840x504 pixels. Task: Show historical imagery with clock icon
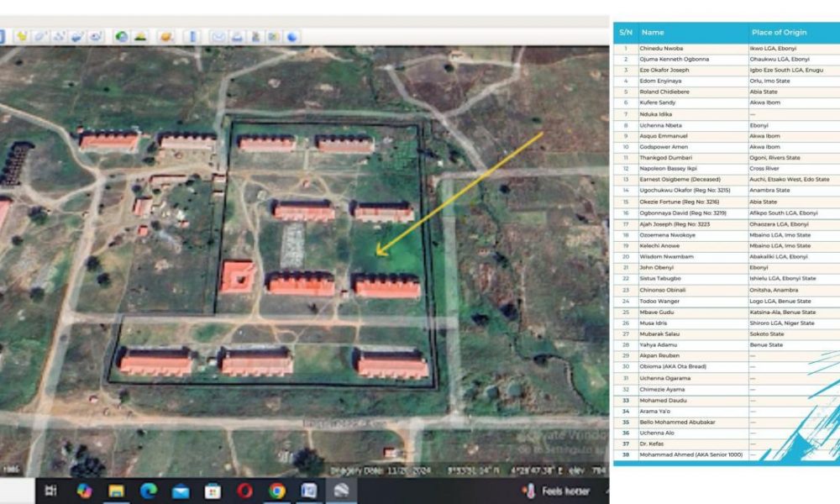coord(122,37)
